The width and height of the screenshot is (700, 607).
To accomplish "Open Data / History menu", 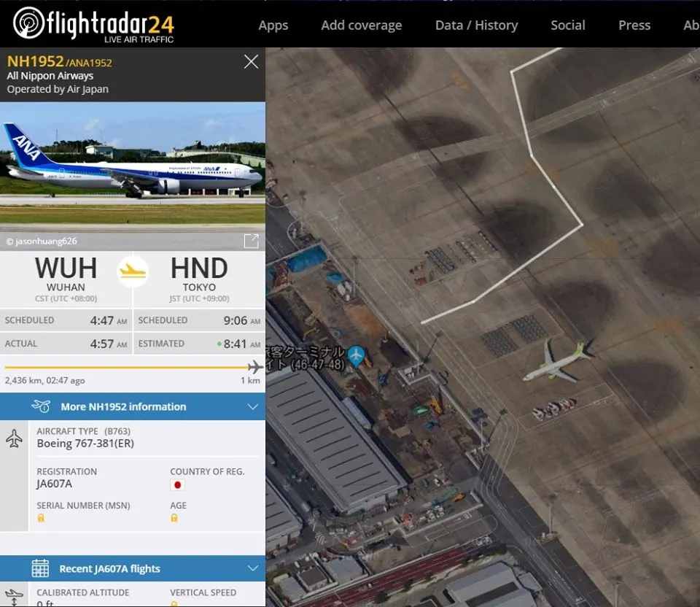I will pyautogui.click(x=476, y=26).
